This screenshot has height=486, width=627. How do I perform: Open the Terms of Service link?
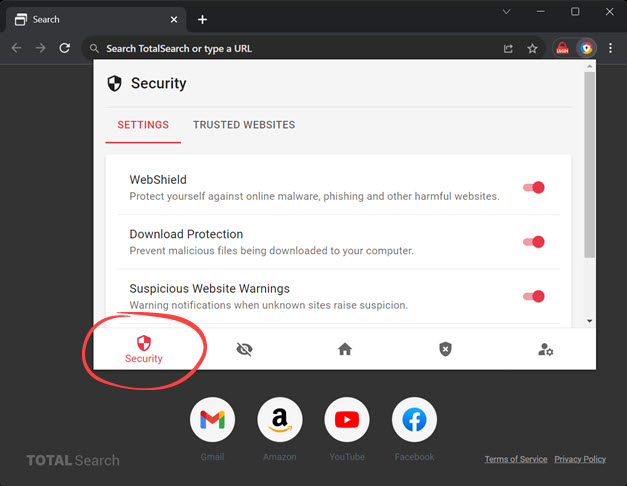coord(516,459)
